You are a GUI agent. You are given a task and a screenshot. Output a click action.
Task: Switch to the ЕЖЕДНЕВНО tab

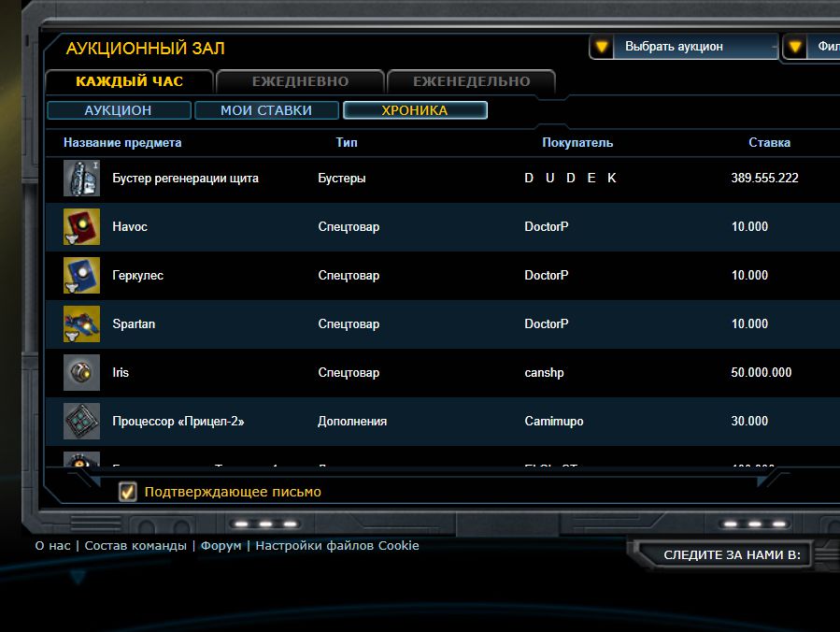click(x=301, y=81)
